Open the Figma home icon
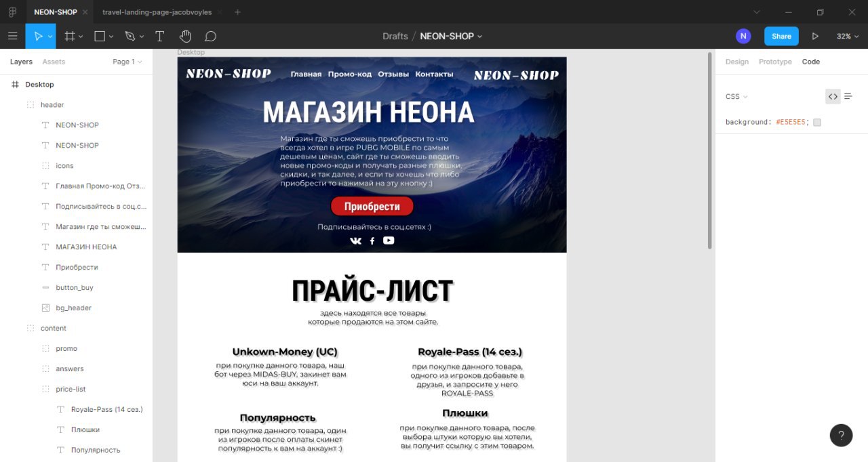 tap(12, 12)
